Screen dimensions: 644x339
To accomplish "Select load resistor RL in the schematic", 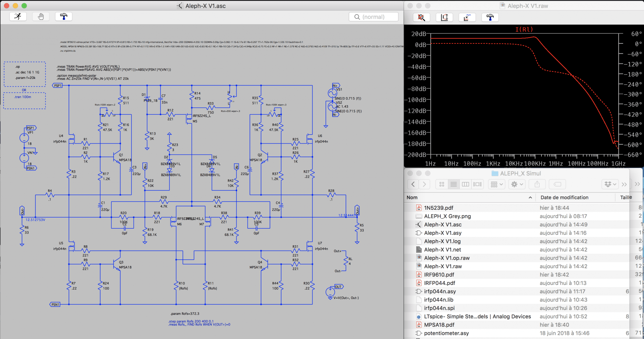I will pyautogui.click(x=346, y=262).
